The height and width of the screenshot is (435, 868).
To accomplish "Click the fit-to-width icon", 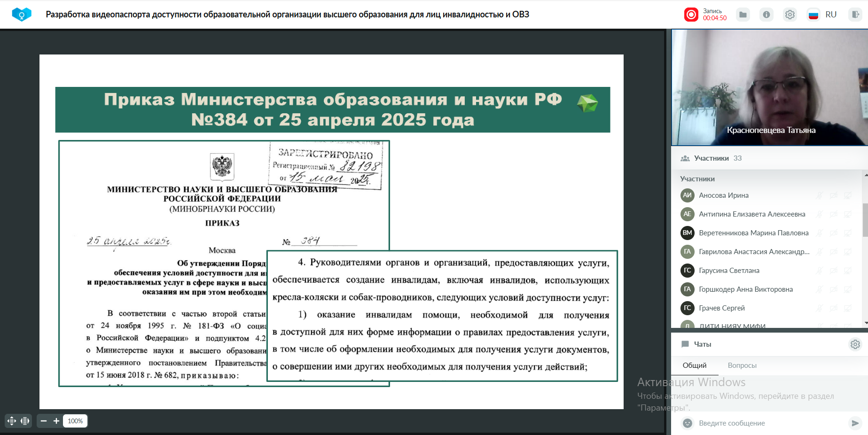I will 25,421.
